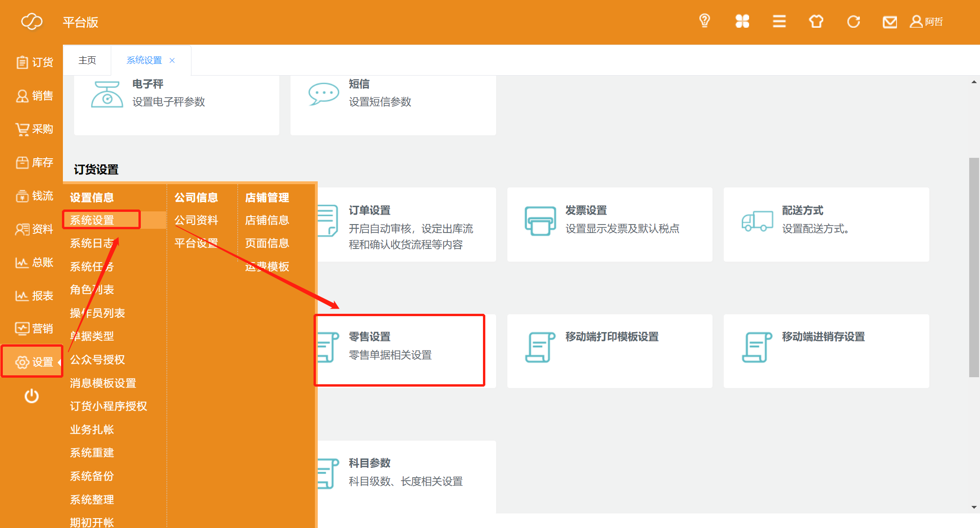Click the 电子秤 scale icon
The height and width of the screenshot is (528, 980).
coord(107,94)
